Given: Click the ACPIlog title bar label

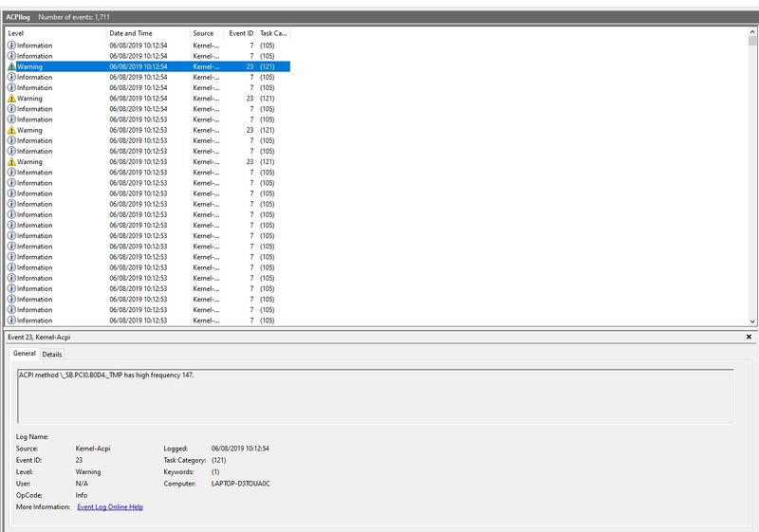Looking at the screenshot, I should click(18, 17).
